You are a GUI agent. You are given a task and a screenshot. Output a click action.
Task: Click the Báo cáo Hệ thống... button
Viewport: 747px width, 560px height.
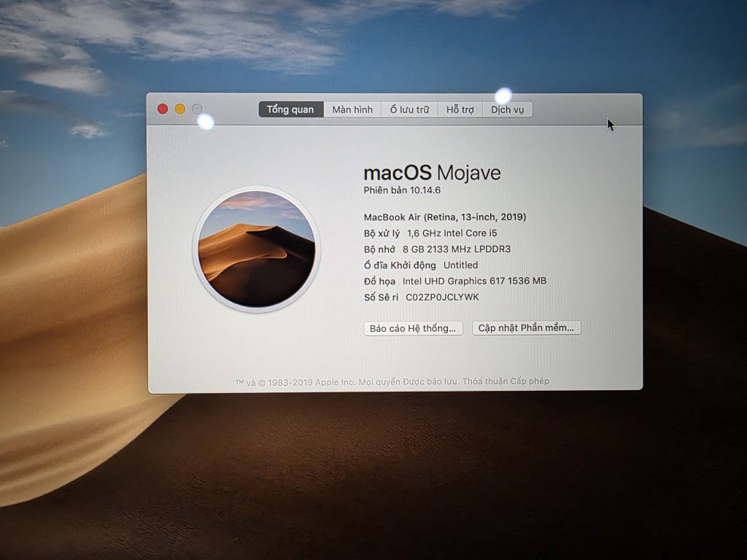pyautogui.click(x=413, y=328)
